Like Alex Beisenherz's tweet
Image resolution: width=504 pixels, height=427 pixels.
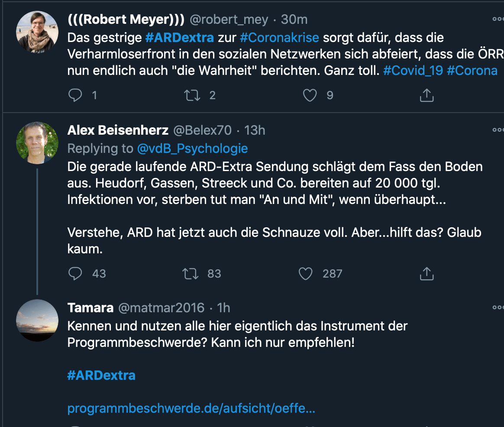coord(306,273)
